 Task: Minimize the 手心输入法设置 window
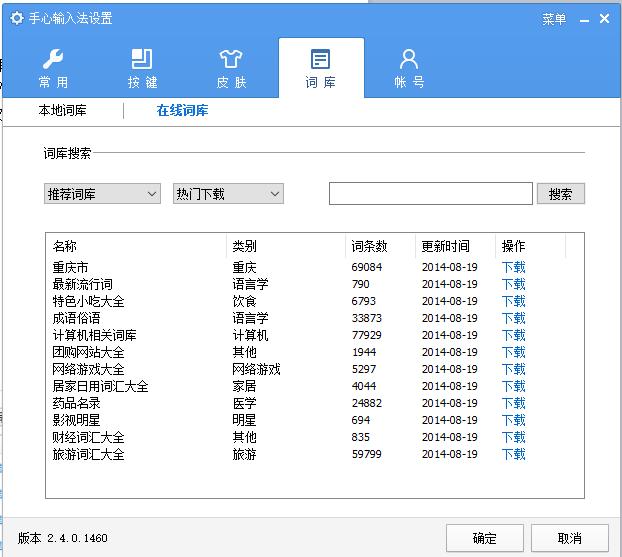[584, 20]
